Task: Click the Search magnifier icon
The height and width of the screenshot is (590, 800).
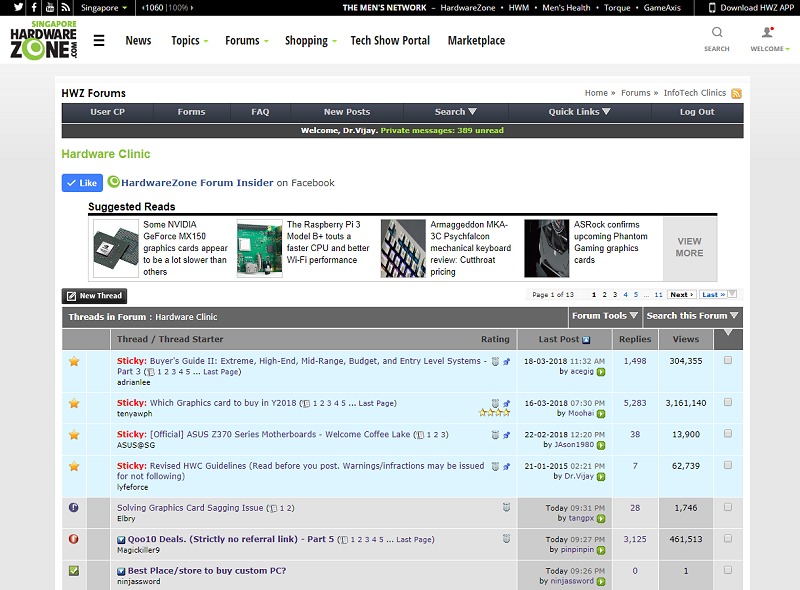Action: coord(717,33)
